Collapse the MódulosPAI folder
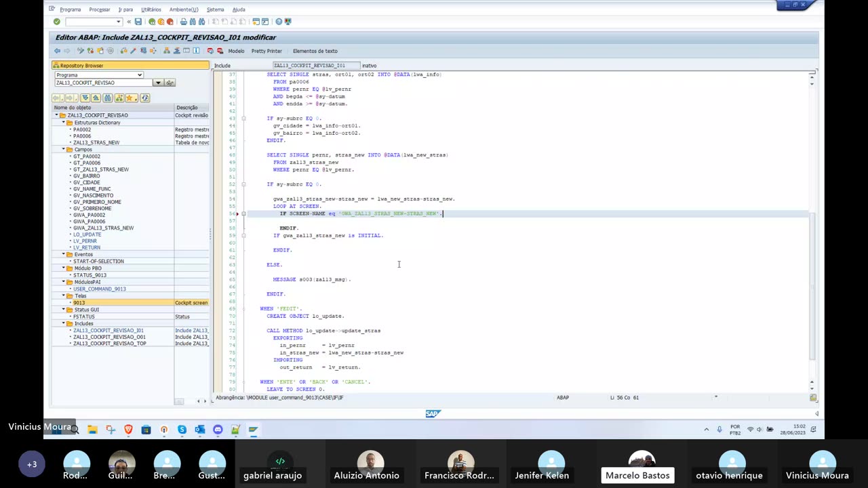 click(x=63, y=282)
